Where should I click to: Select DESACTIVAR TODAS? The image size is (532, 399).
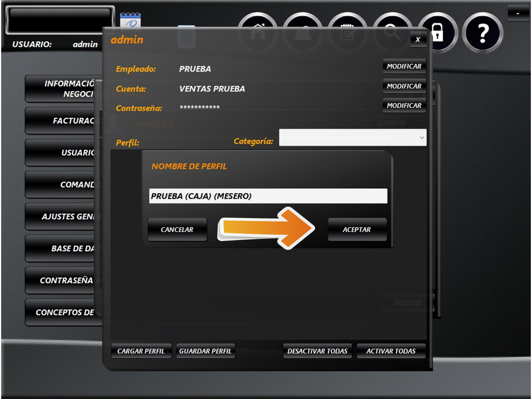[x=317, y=351]
